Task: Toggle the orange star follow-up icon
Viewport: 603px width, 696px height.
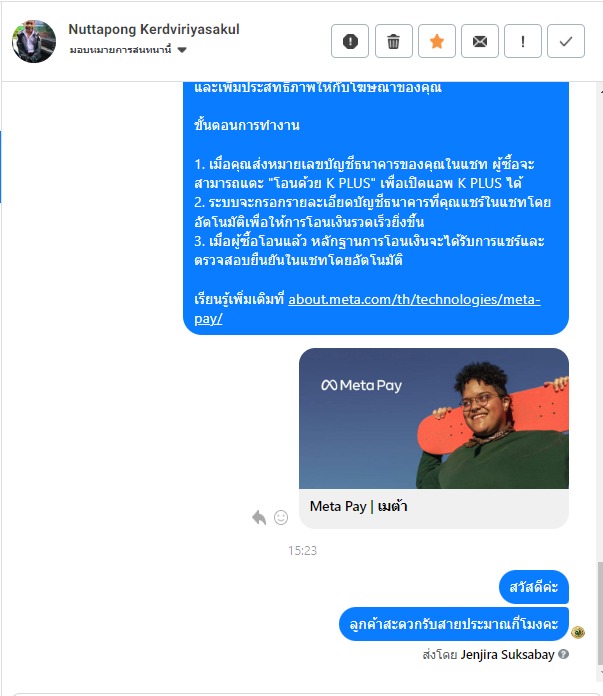Action: (437, 41)
